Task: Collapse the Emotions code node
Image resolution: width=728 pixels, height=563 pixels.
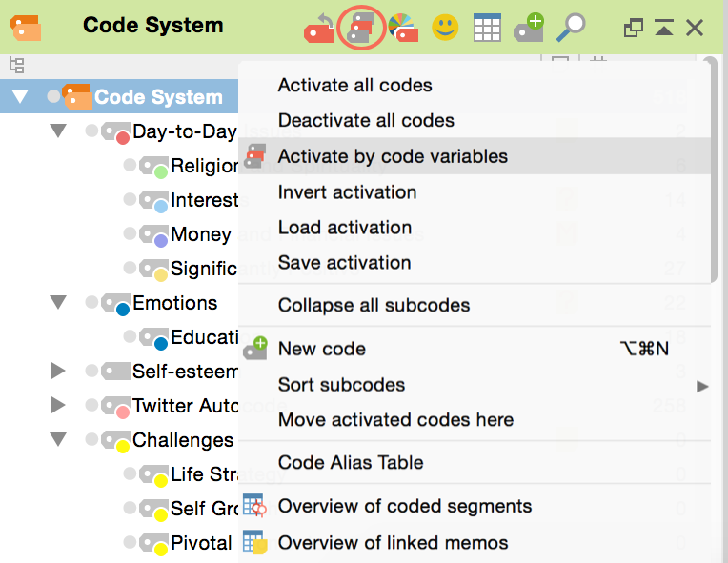Action: point(58,302)
